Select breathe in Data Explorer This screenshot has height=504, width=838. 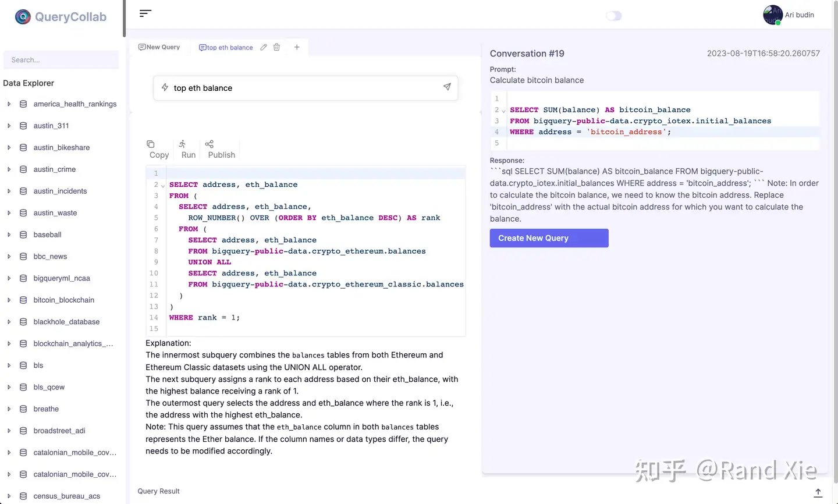coord(46,409)
